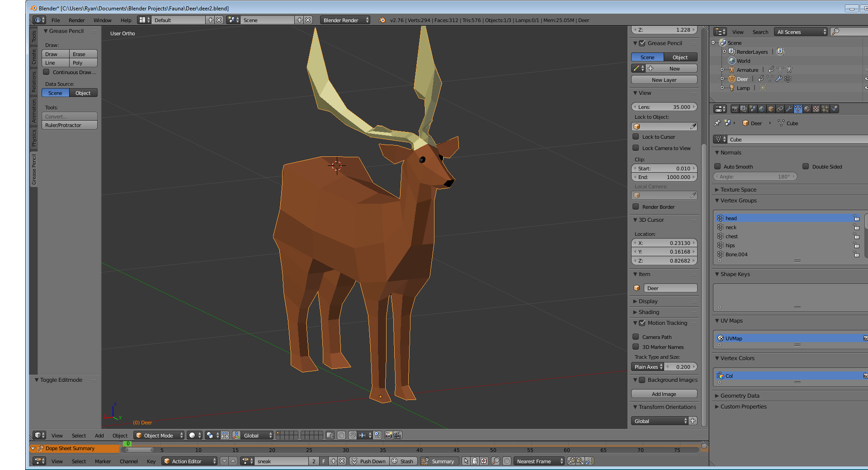Open the Blender Render engine dropdown

point(345,20)
